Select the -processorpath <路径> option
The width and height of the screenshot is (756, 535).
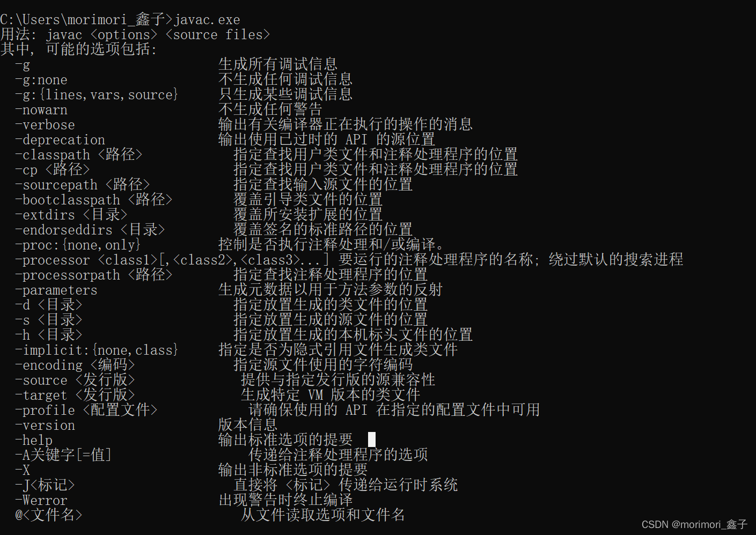94,275
